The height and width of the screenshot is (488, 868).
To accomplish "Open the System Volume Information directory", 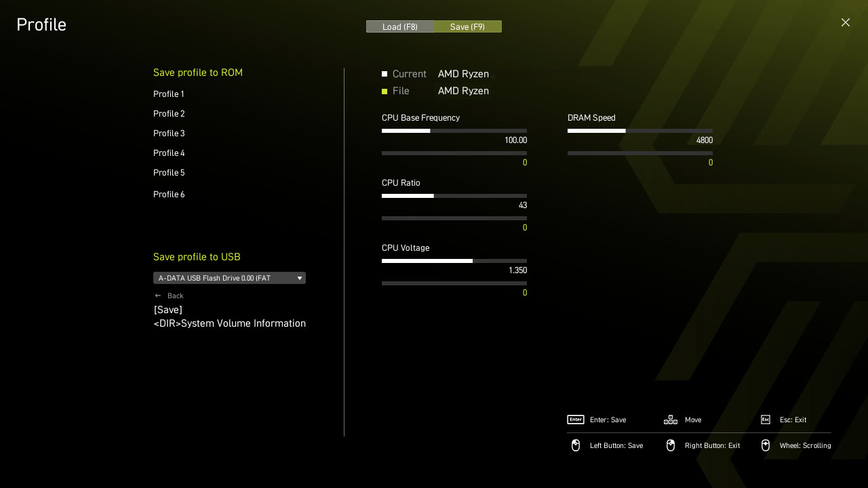I will [229, 323].
